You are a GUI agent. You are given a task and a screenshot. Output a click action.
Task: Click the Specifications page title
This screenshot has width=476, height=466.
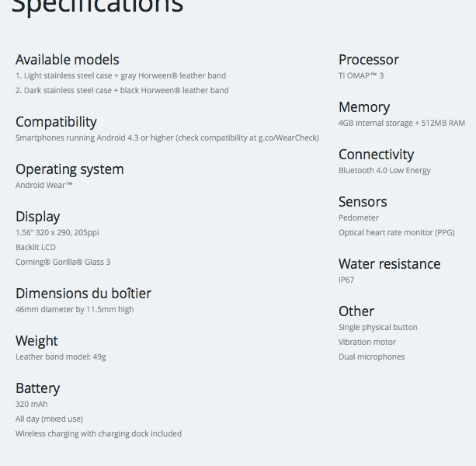click(x=97, y=6)
